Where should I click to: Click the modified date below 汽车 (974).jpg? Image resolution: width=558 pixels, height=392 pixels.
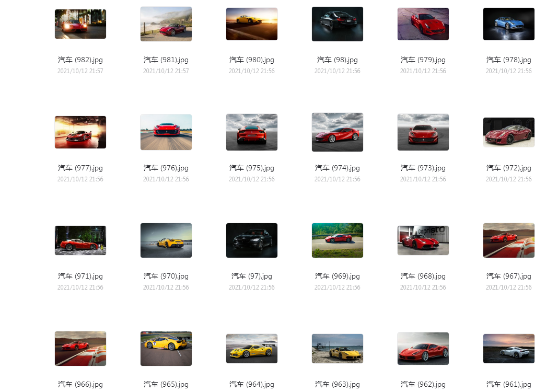pyautogui.click(x=338, y=179)
